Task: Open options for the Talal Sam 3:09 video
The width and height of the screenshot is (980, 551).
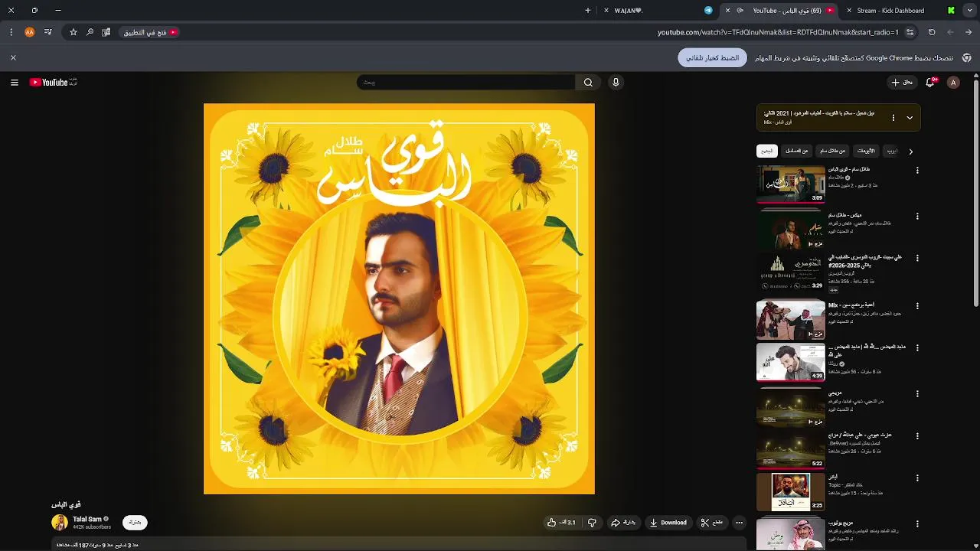Action: (917, 171)
